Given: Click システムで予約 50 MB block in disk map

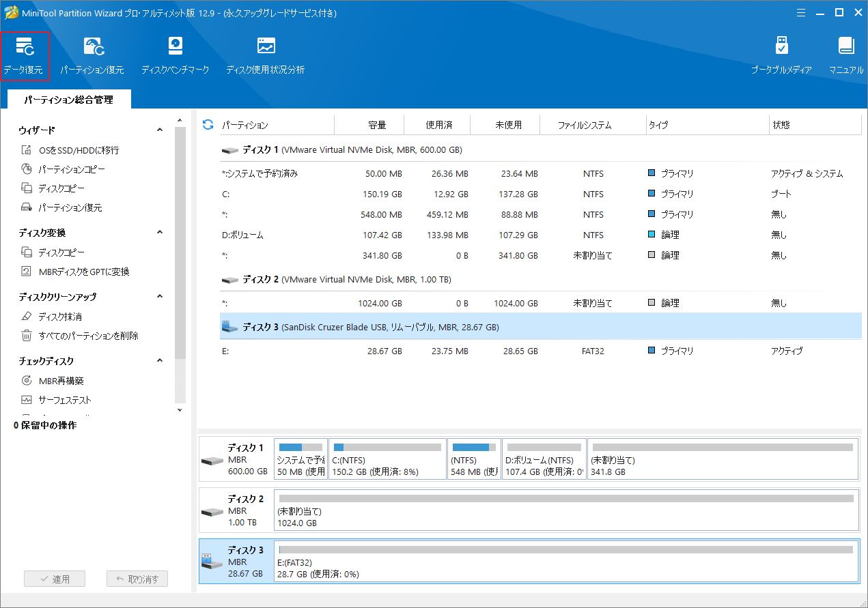Looking at the screenshot, I should pos(300,459).
